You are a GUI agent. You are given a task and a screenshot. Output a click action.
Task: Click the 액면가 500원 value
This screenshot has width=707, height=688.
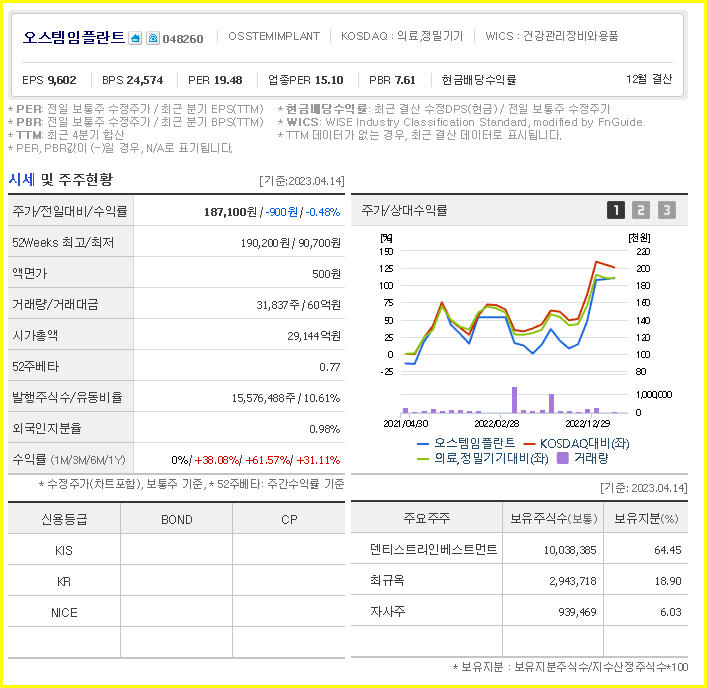coord(326,274)
